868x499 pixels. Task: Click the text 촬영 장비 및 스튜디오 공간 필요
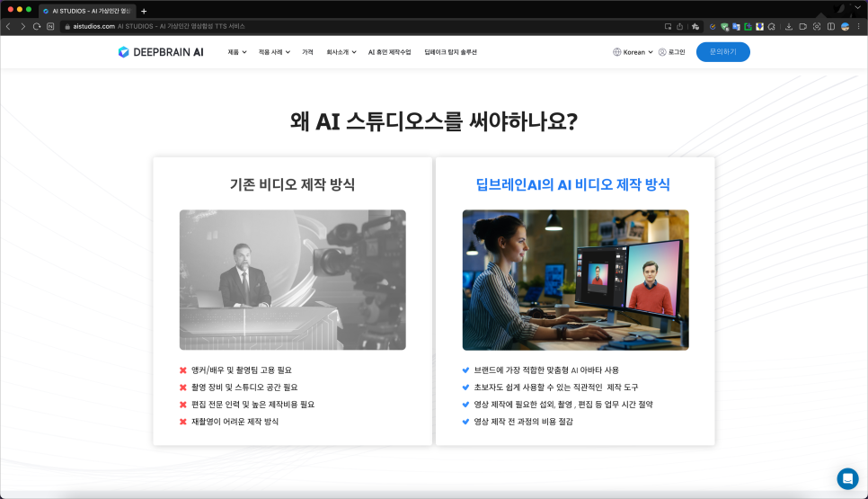[244, 388]
